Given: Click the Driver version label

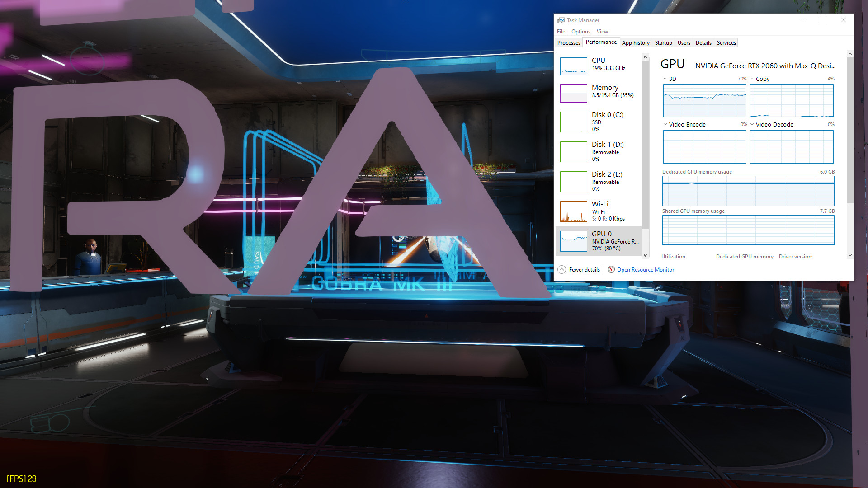Looking at the screenshot, I should 796,257.
